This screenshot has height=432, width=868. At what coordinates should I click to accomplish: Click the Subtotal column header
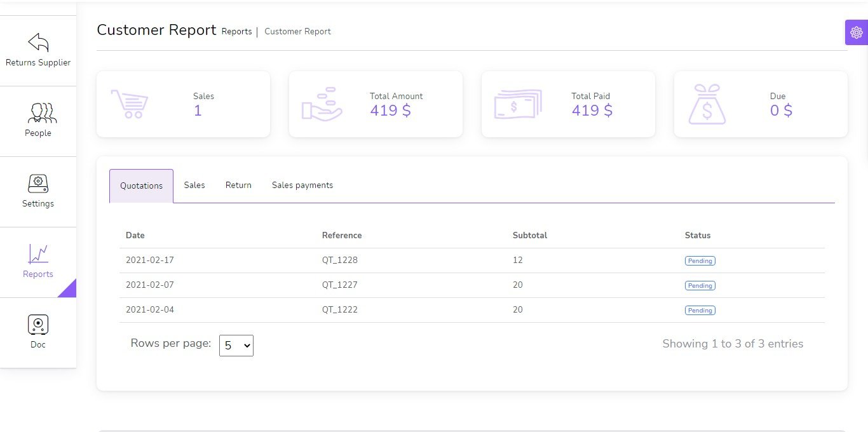tap(529, 235)
